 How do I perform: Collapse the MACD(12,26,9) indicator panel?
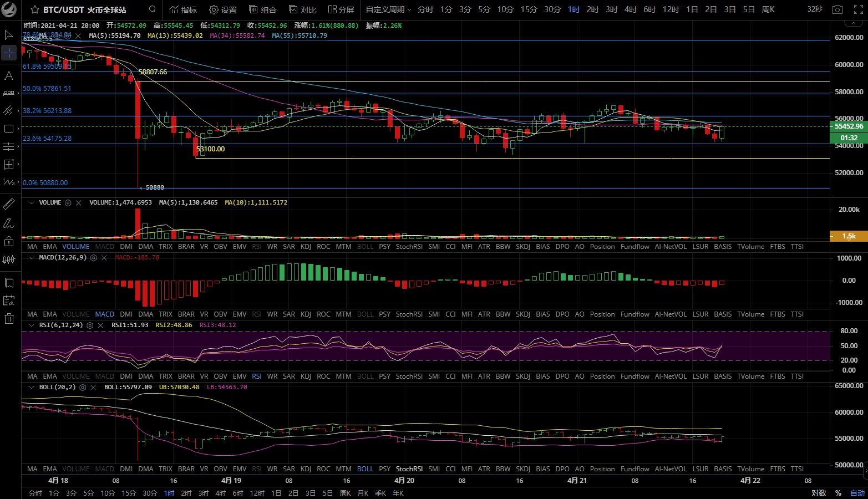[32, 258]
